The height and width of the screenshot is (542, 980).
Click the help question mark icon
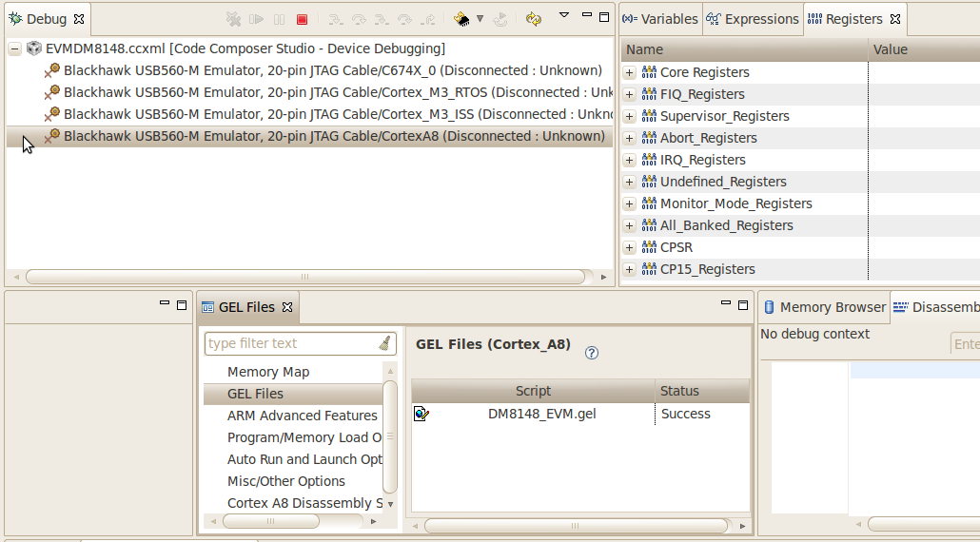point(591,353)
